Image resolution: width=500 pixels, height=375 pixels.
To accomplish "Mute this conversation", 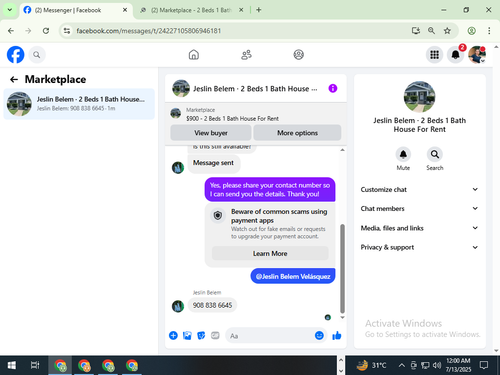I will (x=403, y=154).
